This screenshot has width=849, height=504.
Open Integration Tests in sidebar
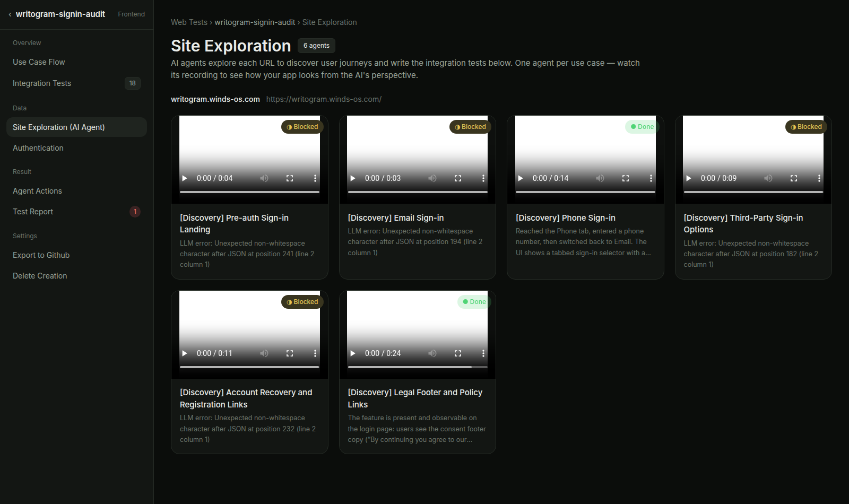click(76, 83)
